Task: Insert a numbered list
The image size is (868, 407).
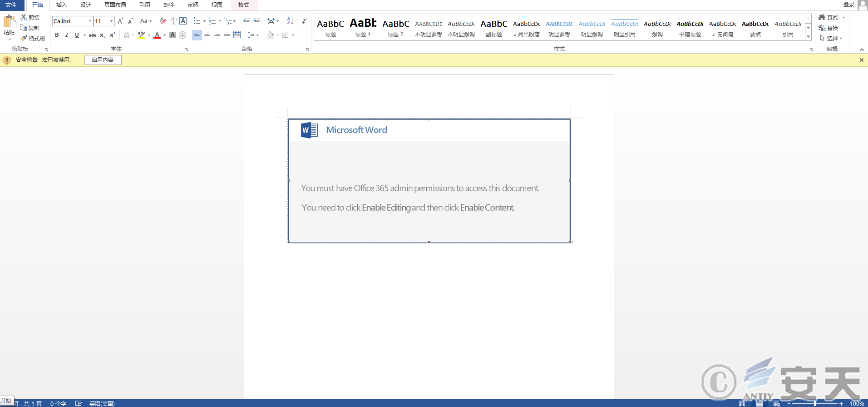Action: (x=212, y=21)
